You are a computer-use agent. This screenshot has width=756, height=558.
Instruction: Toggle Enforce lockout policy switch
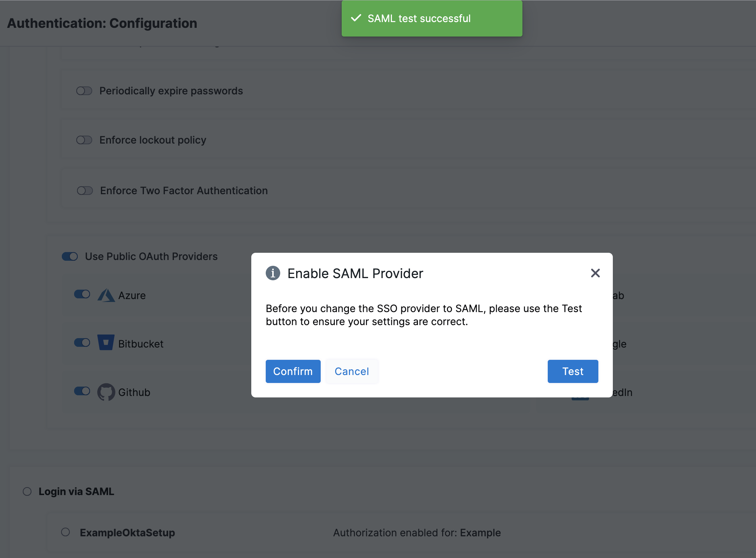84,140
